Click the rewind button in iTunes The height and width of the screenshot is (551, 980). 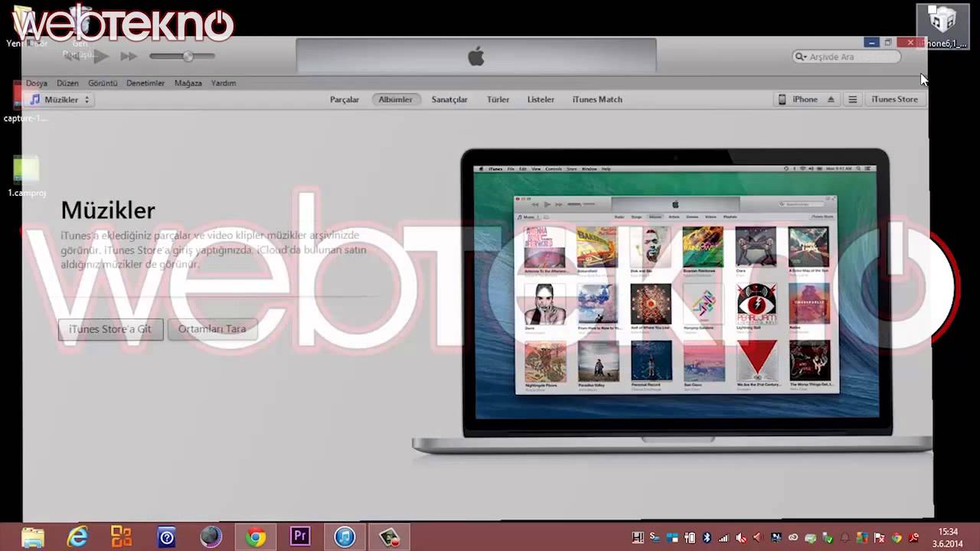73,56
